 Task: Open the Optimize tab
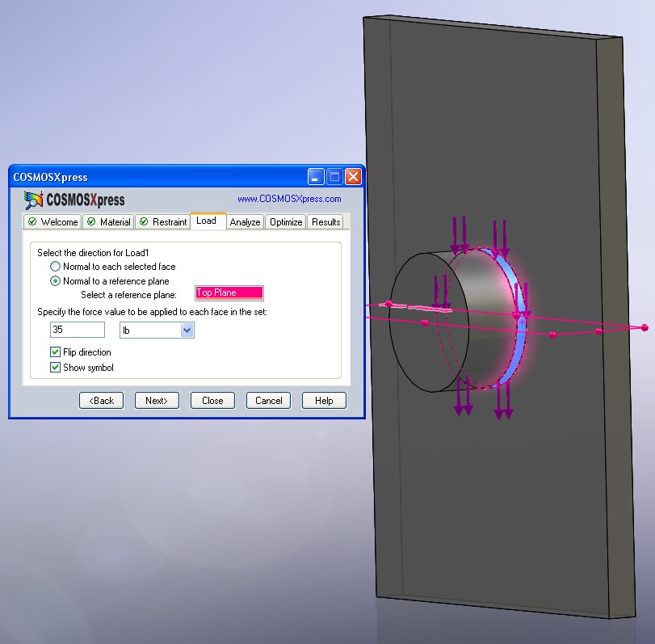[286, 222]
